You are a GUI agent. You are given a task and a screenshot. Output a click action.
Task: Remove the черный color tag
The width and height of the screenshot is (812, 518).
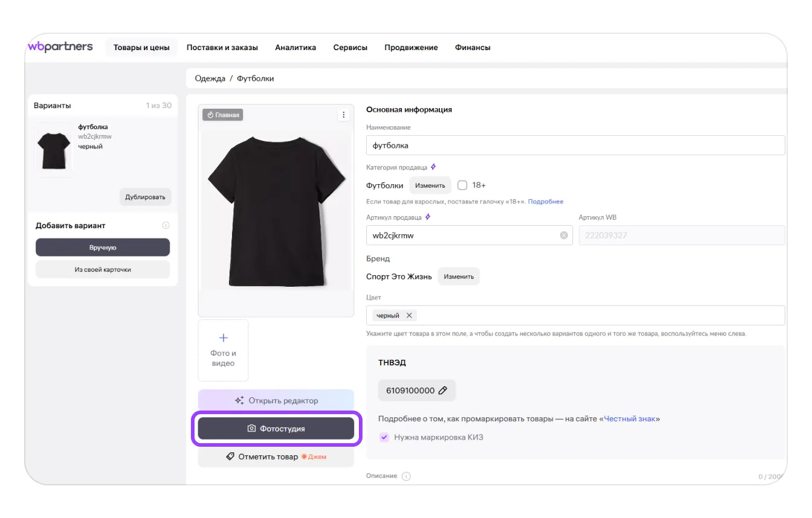(x=409, y=315)
